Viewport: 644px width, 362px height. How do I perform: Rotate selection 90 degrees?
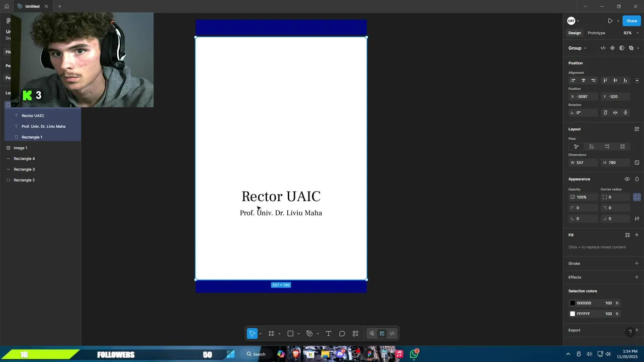point(605,113)
